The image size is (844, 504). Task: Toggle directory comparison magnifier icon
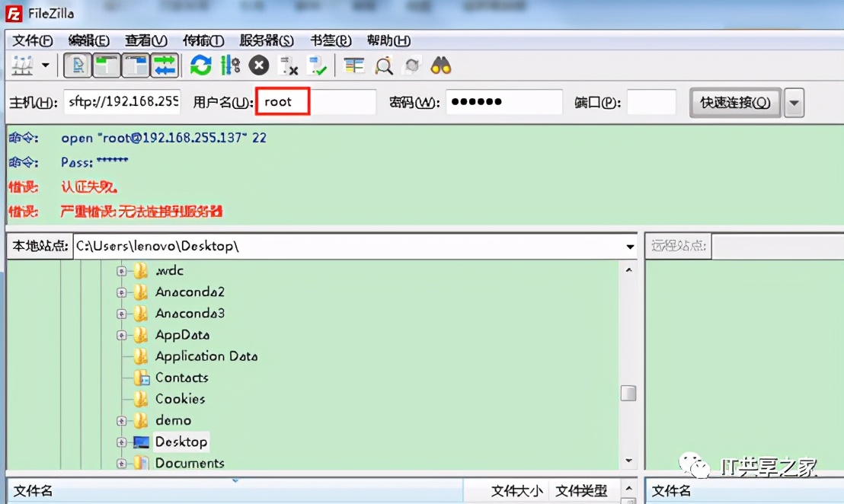tap(383, 65)
